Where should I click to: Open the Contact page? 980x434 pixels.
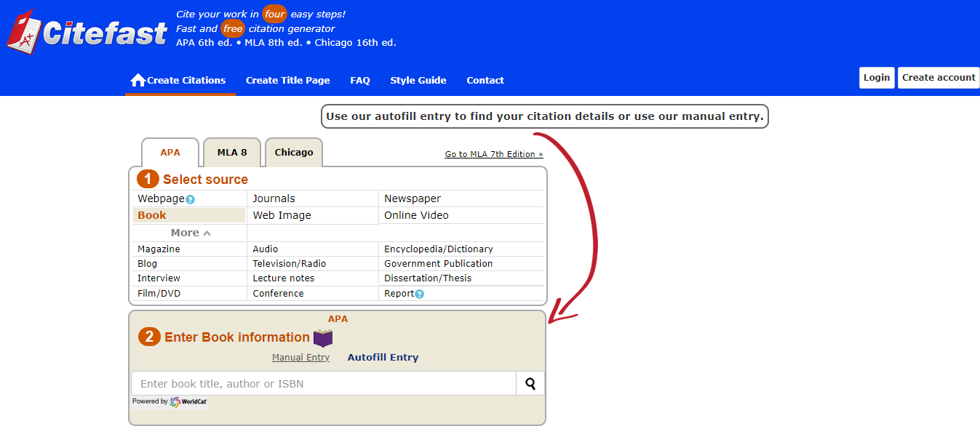485,80
